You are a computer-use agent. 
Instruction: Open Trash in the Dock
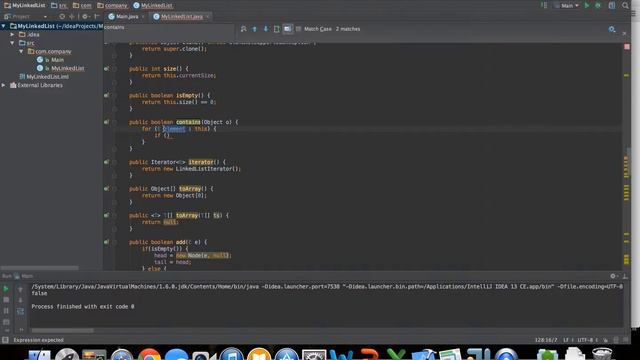point(602,354)
